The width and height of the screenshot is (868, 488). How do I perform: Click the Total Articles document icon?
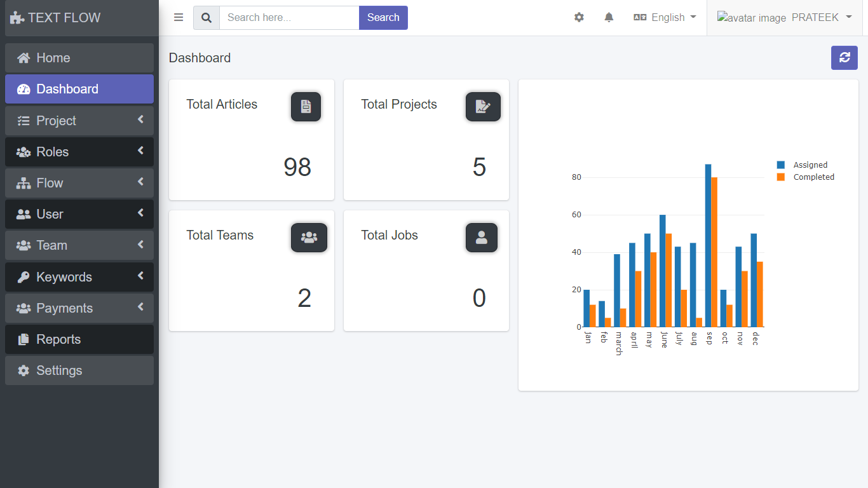306,107
